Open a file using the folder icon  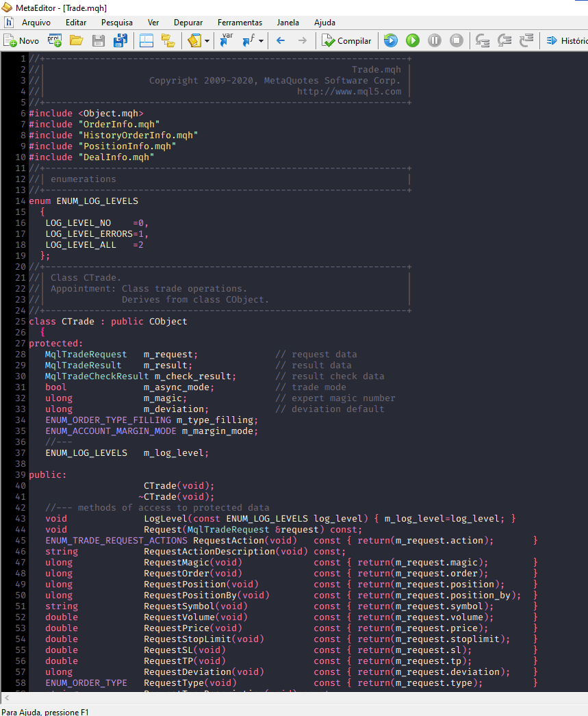[x=76, y=40]
